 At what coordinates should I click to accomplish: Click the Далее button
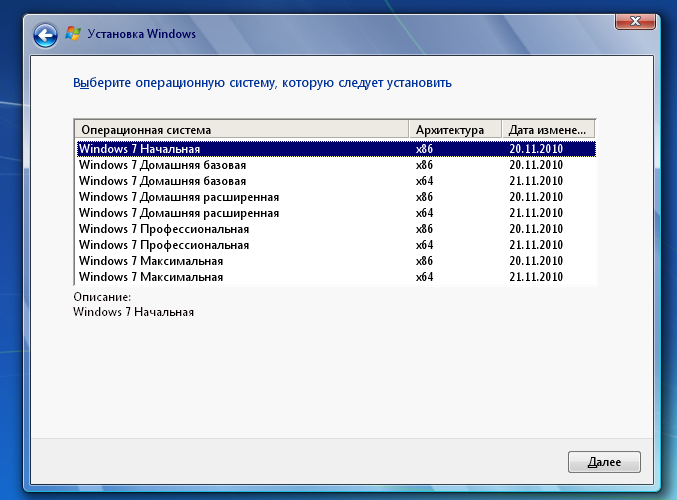604,462
